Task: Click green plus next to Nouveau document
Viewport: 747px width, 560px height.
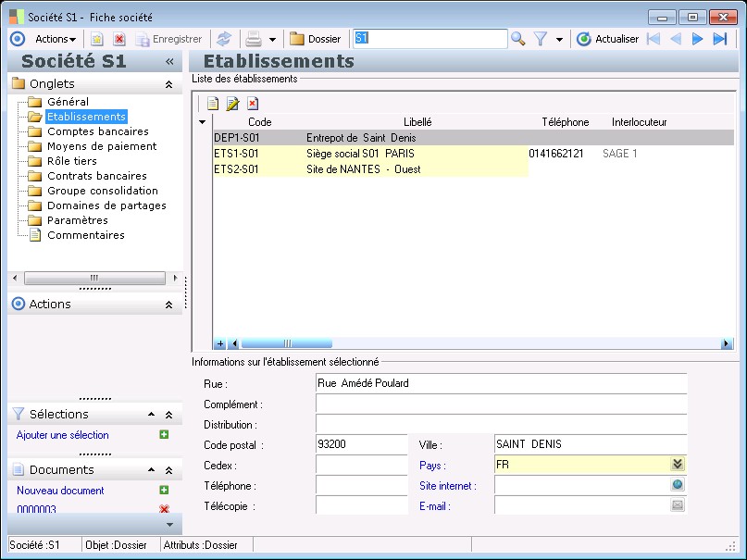Action: 164,491
